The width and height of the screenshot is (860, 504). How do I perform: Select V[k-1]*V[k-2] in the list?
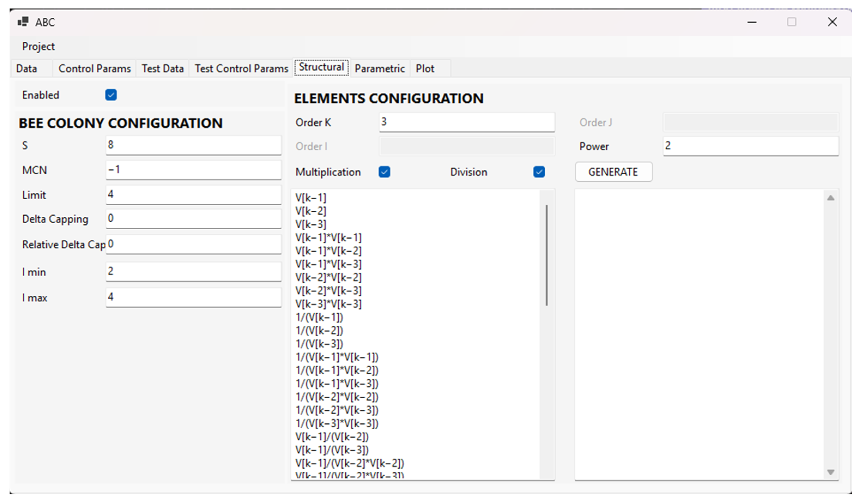pos(328,251)
